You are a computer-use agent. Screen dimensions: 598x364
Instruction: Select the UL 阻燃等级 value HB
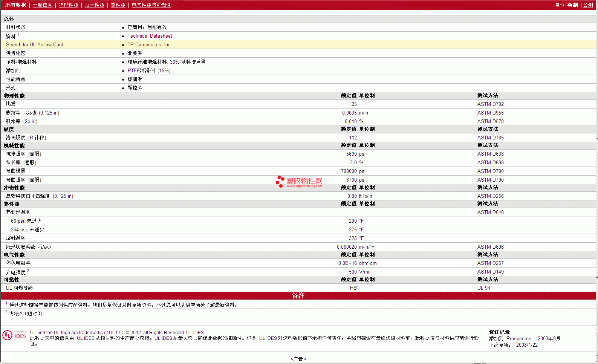(353, 288)
